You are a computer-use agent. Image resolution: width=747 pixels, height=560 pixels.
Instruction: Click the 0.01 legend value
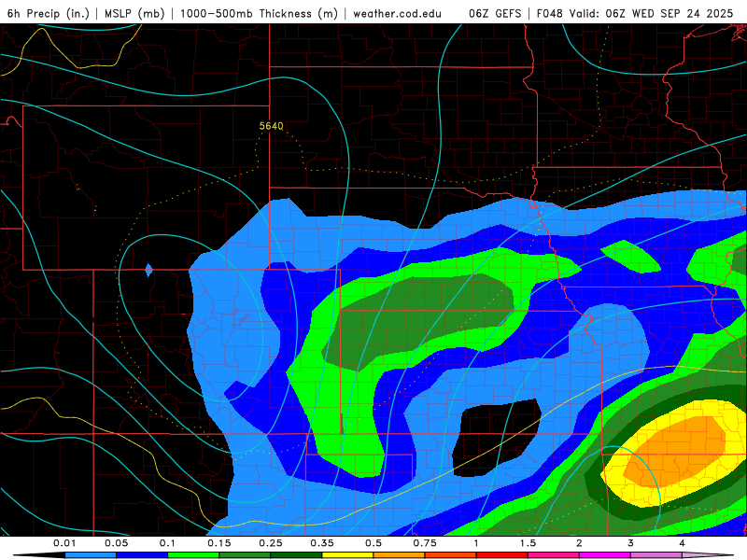[x=64, y=543]
